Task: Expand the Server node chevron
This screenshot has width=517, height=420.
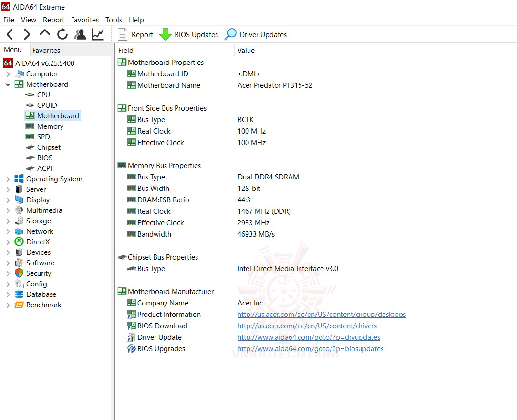Action: (x=8, y=189)
